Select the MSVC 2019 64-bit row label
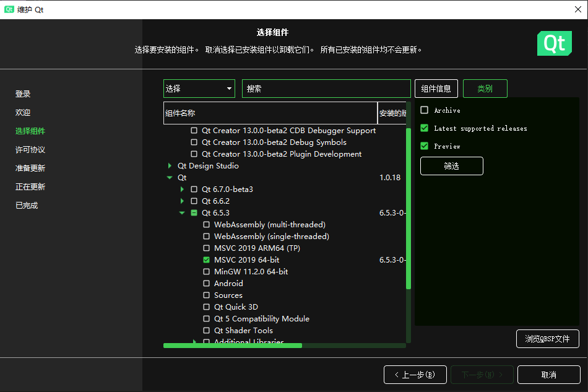588x392 pixels. pyautogui.click(x=247, y=259)
